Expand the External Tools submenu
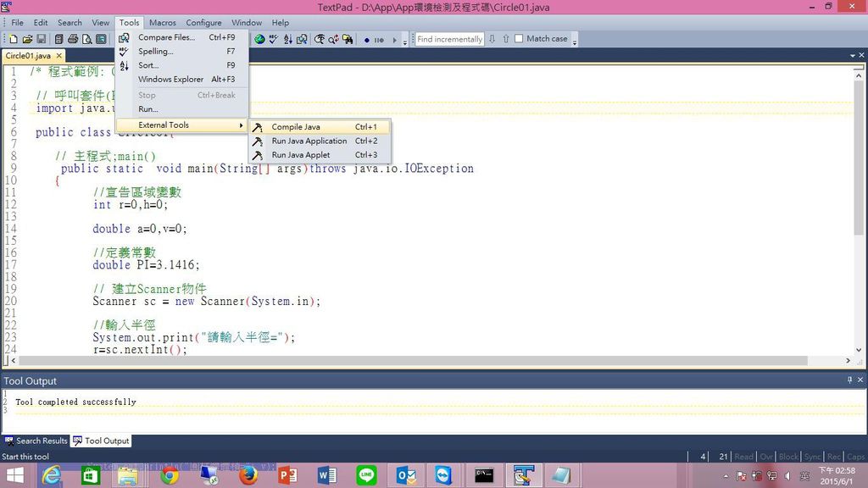The height and width of the screenshot is (488, 868). [181, 125]
